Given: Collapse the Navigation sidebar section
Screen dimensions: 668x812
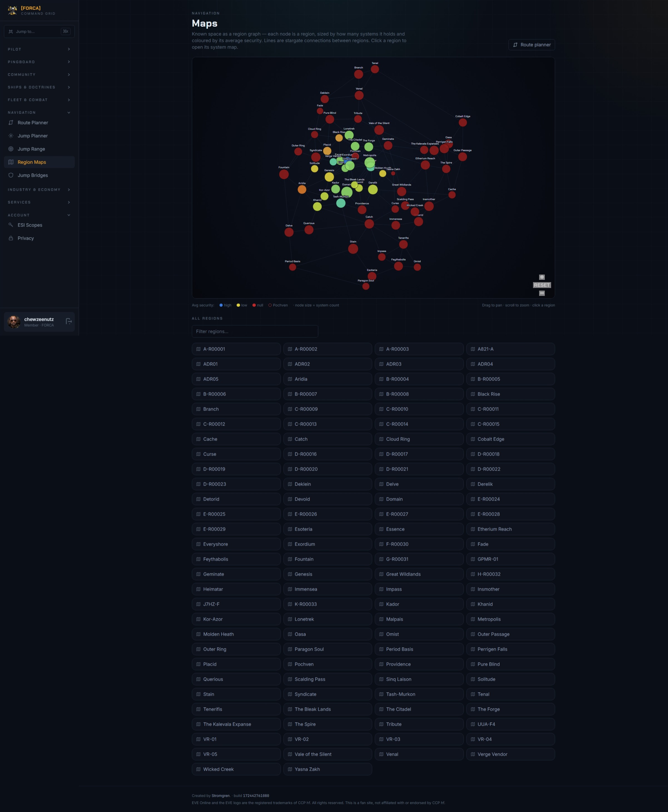Looking at the screenshot, I should [x=39, y=113].
